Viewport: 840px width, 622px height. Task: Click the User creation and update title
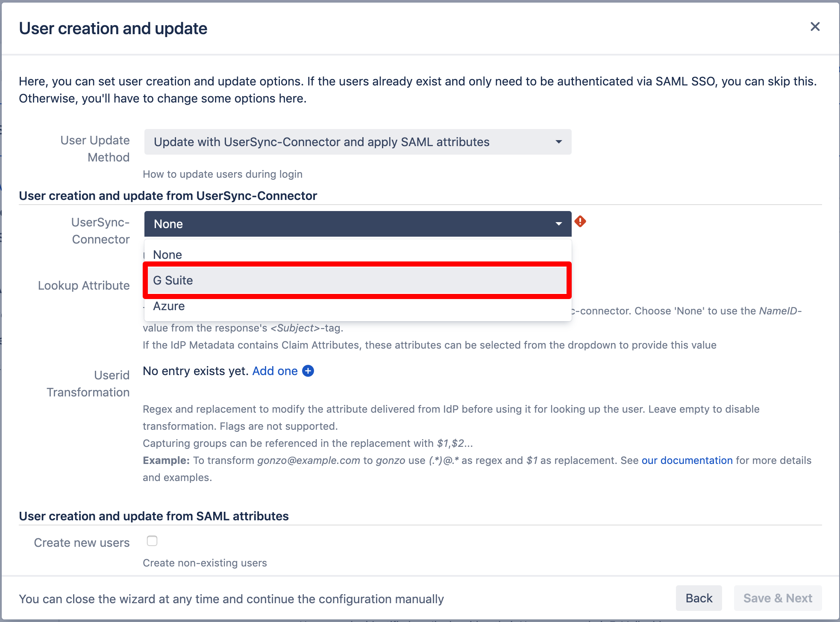coord(113,29)
